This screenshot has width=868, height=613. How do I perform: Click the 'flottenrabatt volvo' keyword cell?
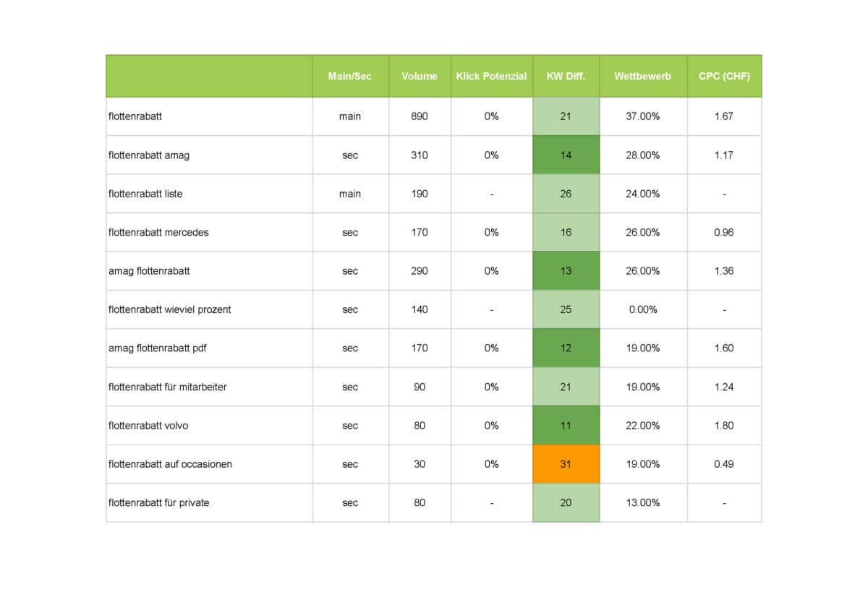[x=148, y=426]
